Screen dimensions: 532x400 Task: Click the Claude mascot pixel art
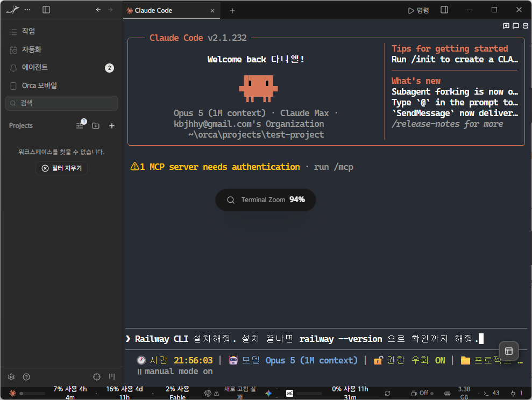pyautogui.click(x=259, y=89)
